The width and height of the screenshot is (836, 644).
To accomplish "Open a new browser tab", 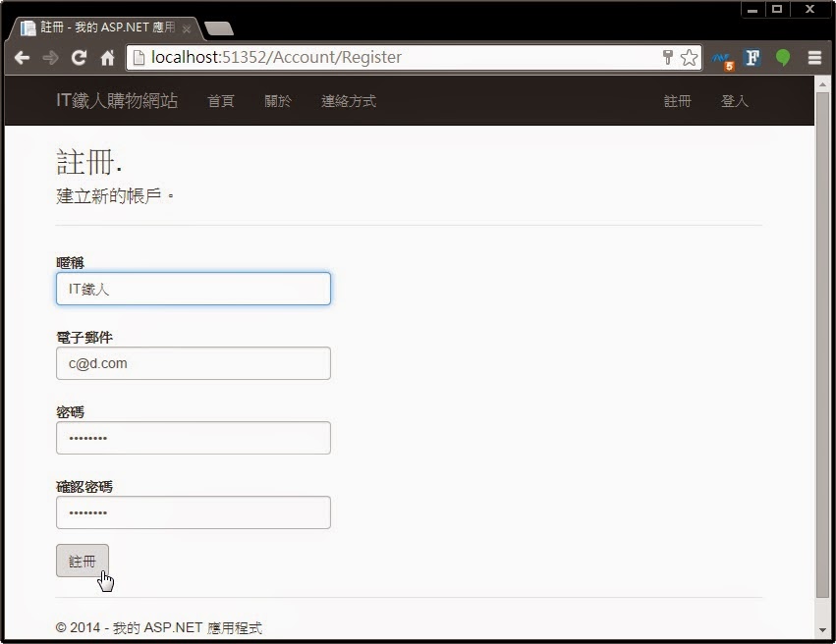I will 219,28.
